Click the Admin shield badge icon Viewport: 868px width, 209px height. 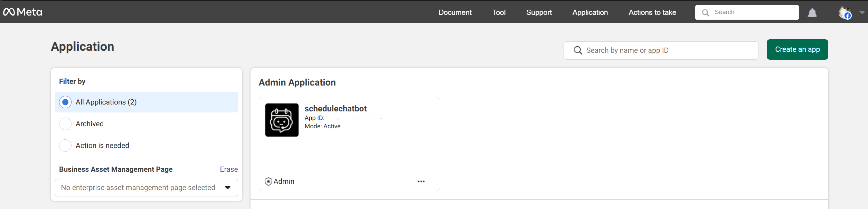[268, 181]
